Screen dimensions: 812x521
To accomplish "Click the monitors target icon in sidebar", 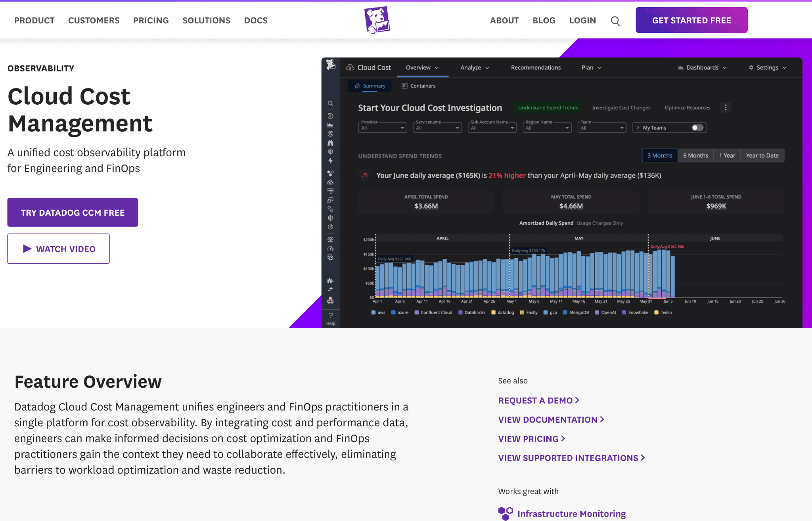I will tap(330, 134).
